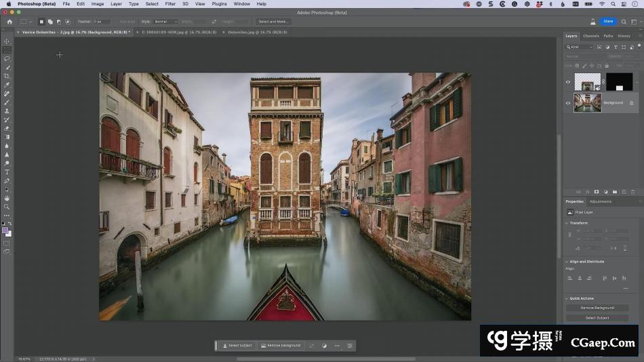Viewport: 644px width, 362px height.
Task: Toggle visibility of the top masked layer
Action: coord(568,82)
